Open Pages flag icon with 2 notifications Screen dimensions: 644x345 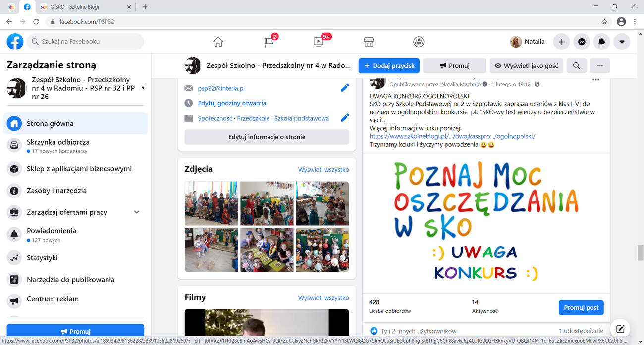[x=269, y=42]
